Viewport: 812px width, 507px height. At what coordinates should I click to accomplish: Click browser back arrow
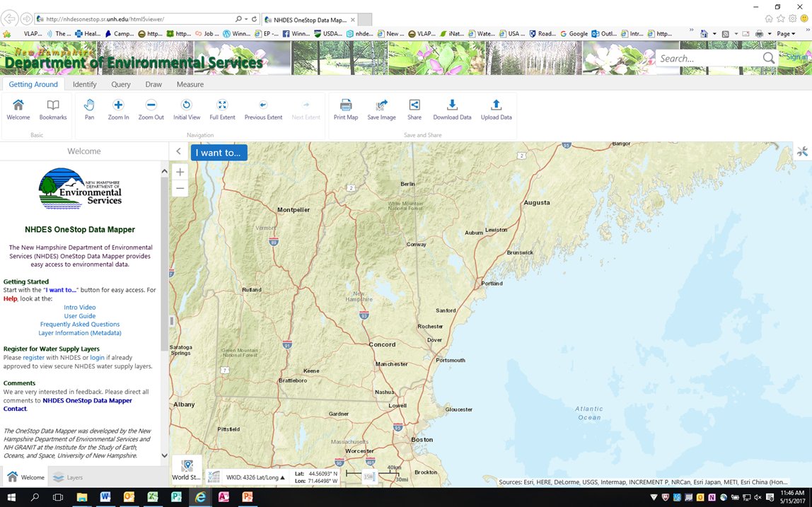[x=9, y=18]
